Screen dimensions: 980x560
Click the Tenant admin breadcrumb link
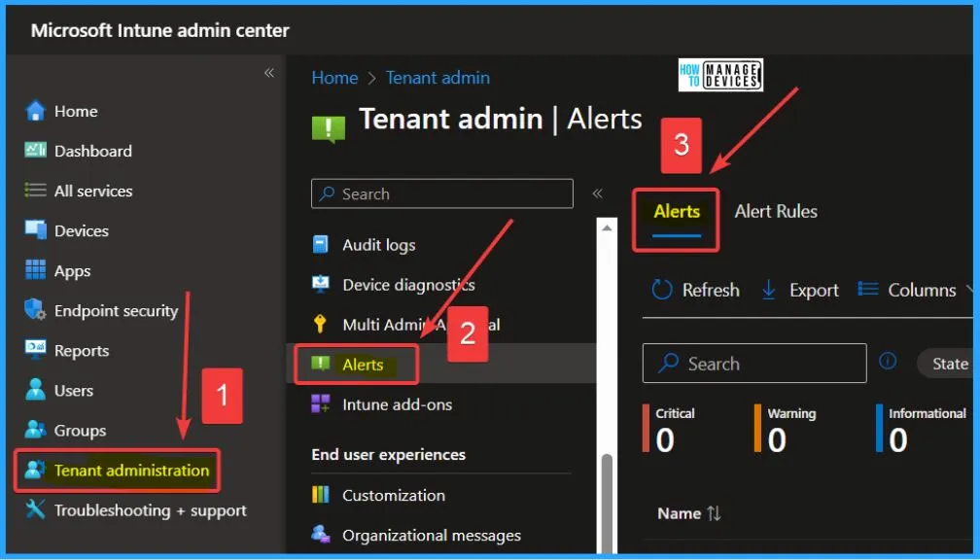(438, 78)
